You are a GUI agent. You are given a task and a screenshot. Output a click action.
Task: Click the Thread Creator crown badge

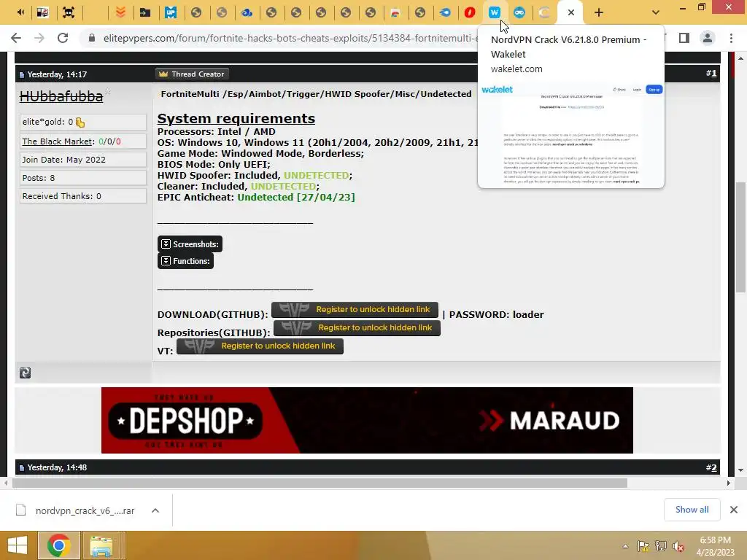pyautogui.click(x=192, y=74)
